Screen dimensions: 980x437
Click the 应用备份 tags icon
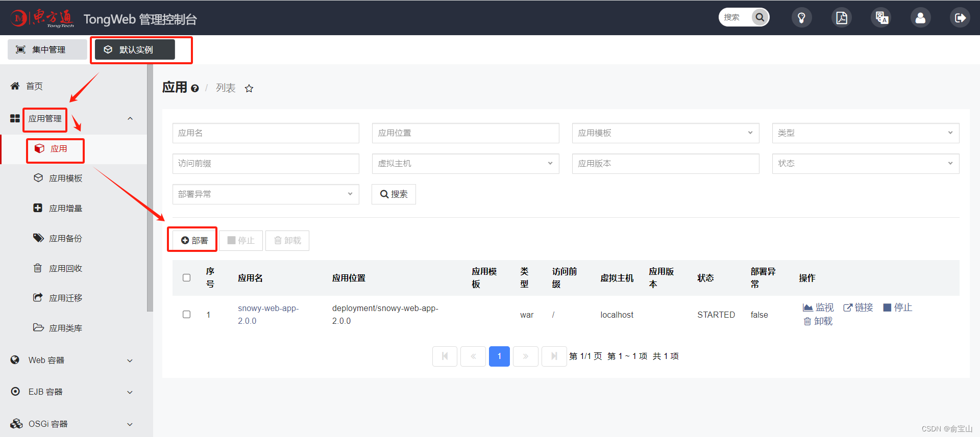38,238
